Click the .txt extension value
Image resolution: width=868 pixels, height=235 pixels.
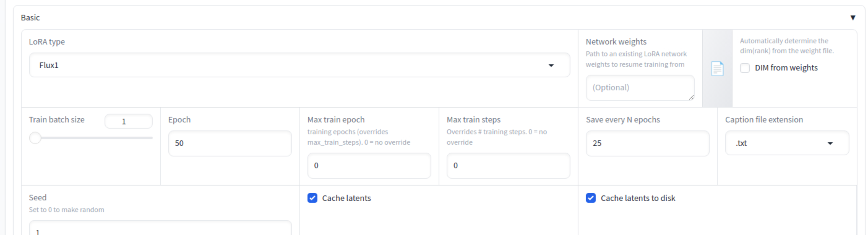[741, 143]
